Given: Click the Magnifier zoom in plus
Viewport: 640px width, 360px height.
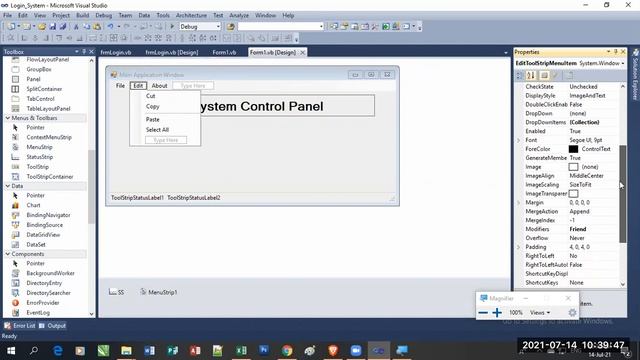Looking at the screenshot, I should 497,313.
